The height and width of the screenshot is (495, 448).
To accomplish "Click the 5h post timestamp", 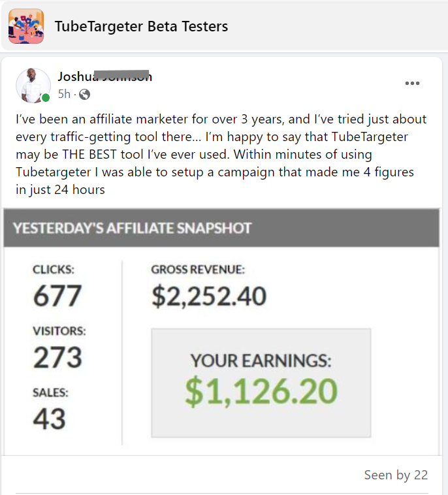I will (64, 94).
